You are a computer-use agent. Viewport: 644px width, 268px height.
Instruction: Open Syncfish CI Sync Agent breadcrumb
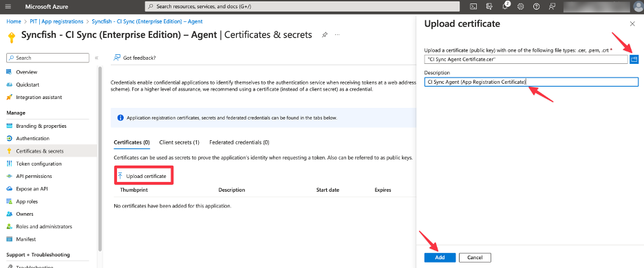[147, 21]
